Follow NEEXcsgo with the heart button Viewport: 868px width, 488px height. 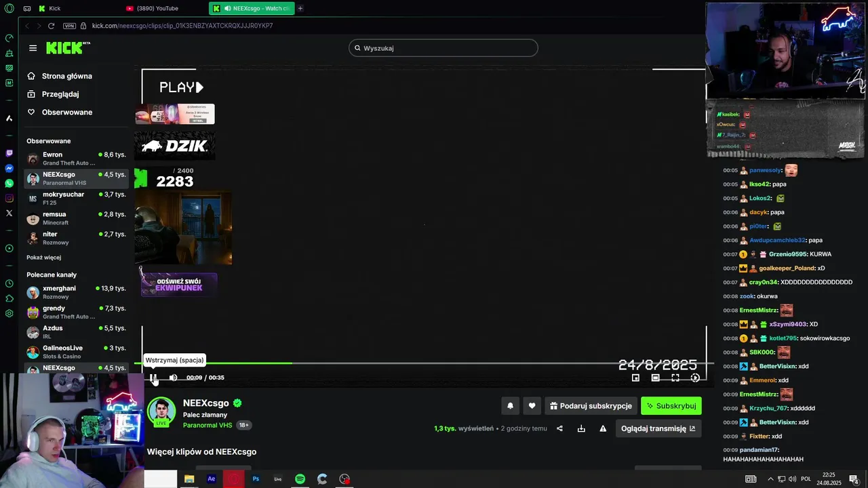[532, 406]
